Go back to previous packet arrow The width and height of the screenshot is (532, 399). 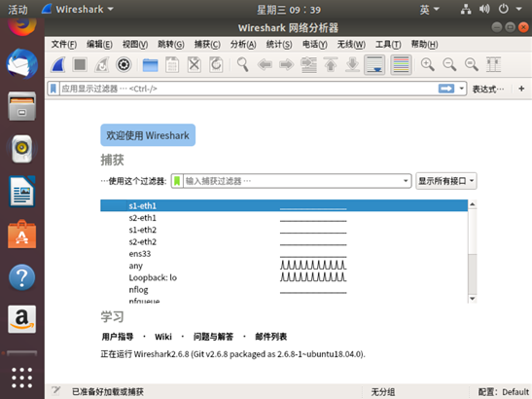(x=265, y=64)
